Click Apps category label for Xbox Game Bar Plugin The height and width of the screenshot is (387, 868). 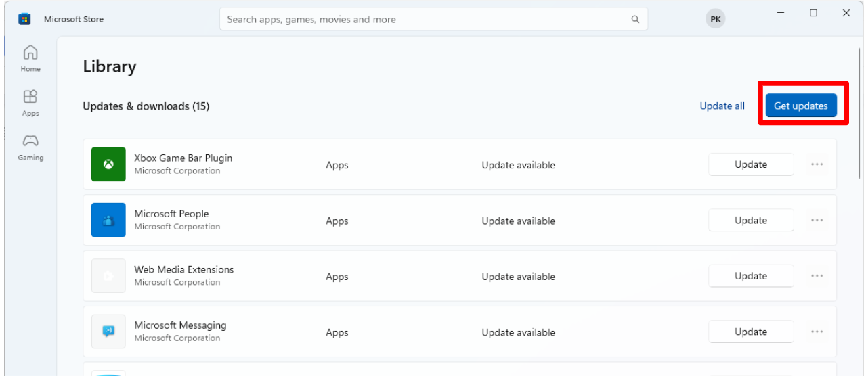[x=337, y=166]
